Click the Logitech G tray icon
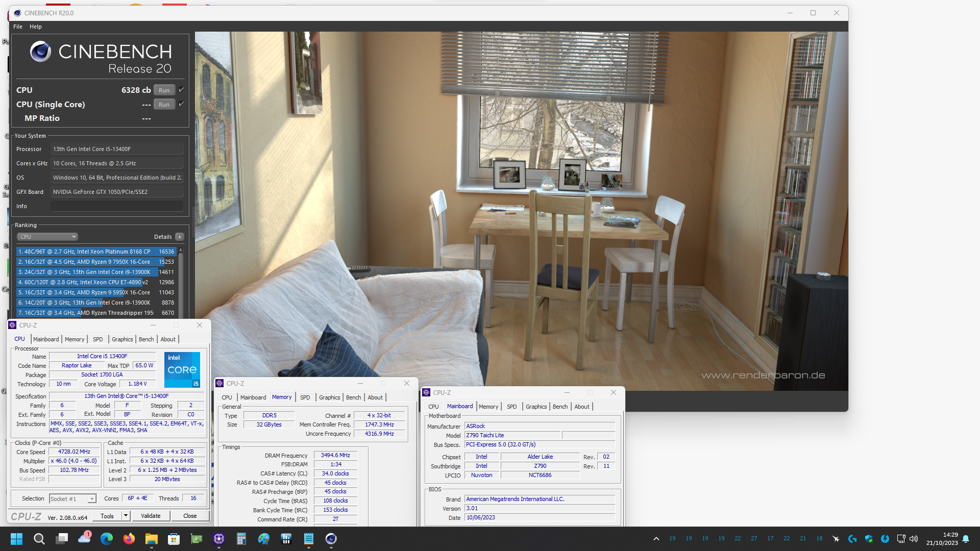 tap(852, 539)
